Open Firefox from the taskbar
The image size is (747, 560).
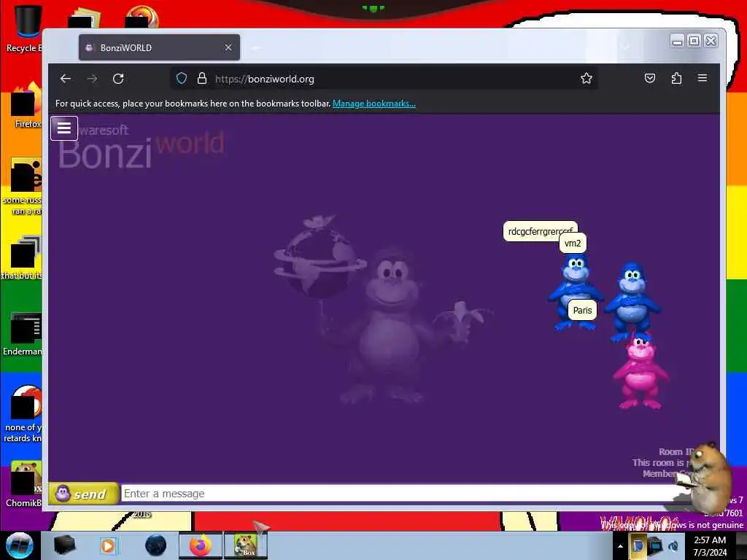pos(201,545)
